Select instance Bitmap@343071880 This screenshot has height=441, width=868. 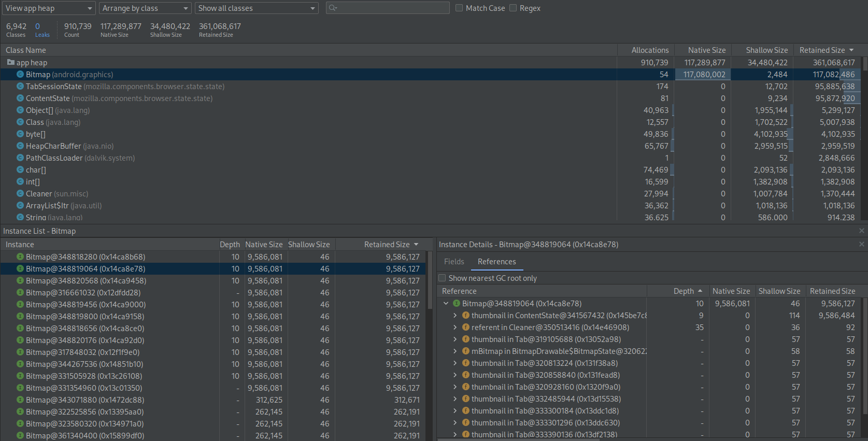point(213,400)
